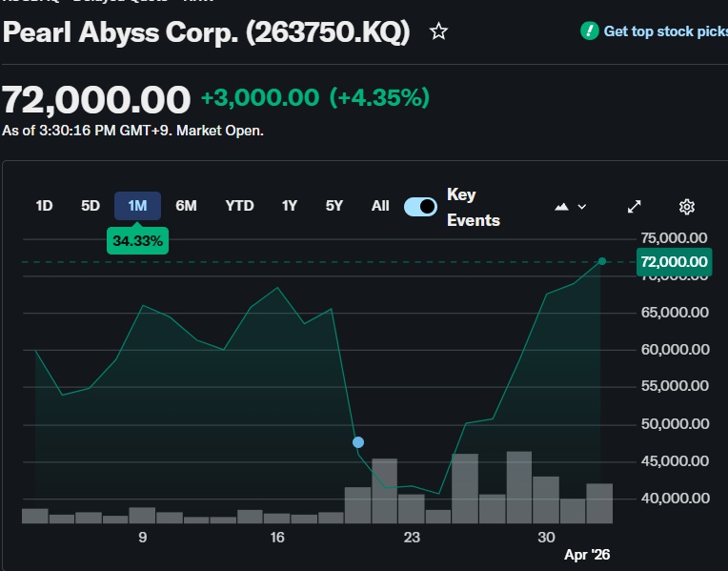View the 5Y price history
The height and width of the screenshot is (571, 728).
pyautogui.click(x=334, y=206)
